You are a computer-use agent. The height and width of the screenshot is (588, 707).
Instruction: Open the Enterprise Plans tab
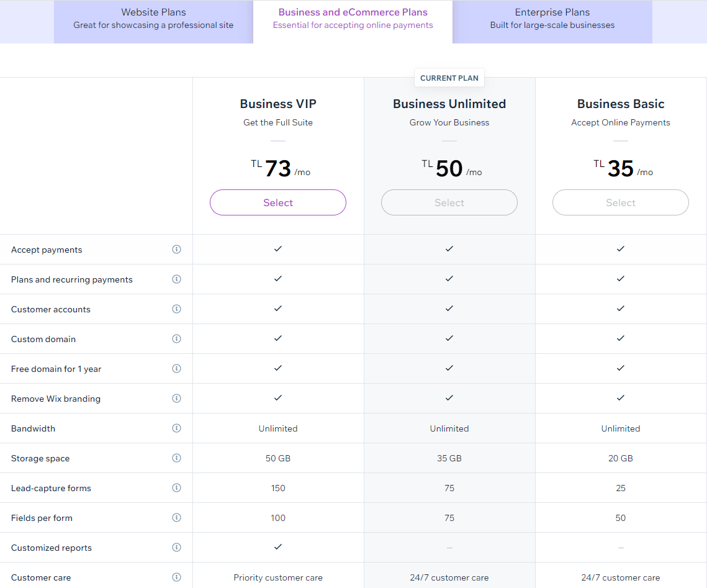552,19
